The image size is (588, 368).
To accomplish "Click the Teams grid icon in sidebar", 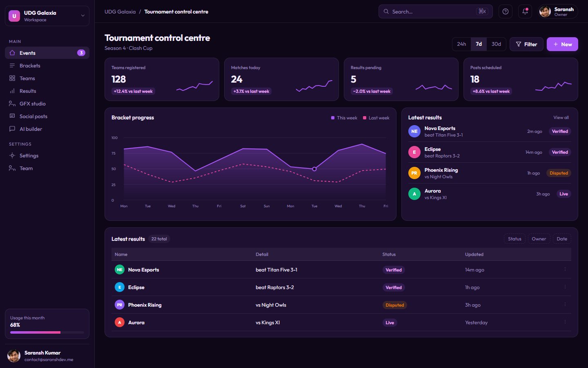I will click(x=12, y=78).
